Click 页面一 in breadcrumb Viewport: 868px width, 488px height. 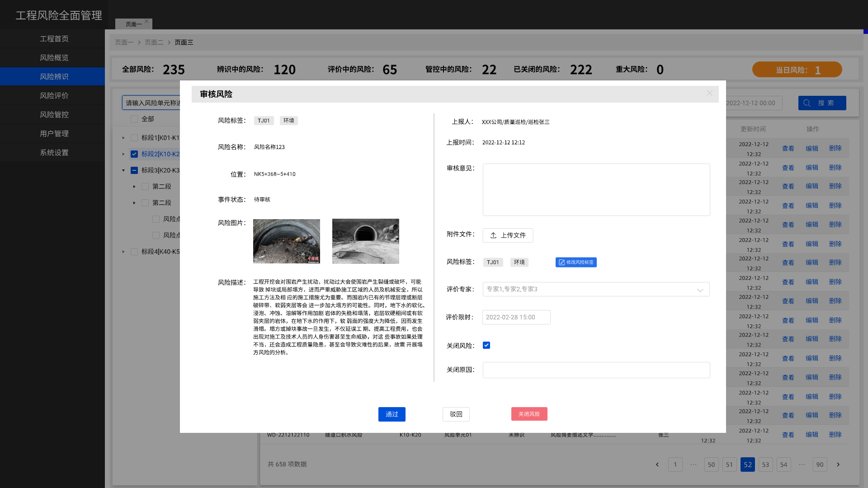[124, 42]
